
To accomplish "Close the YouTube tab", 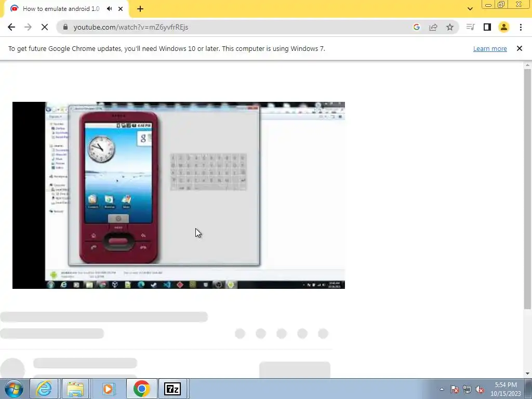I will [x=121, y=9].
